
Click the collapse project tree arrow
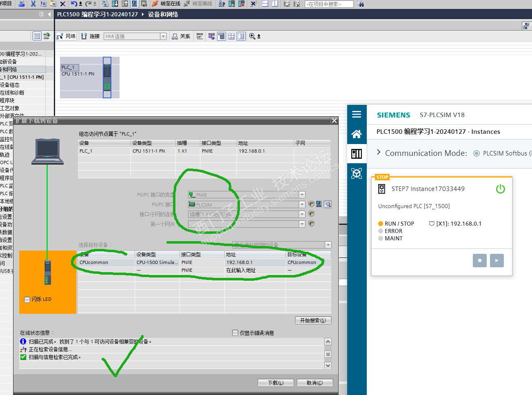[49, 14]
